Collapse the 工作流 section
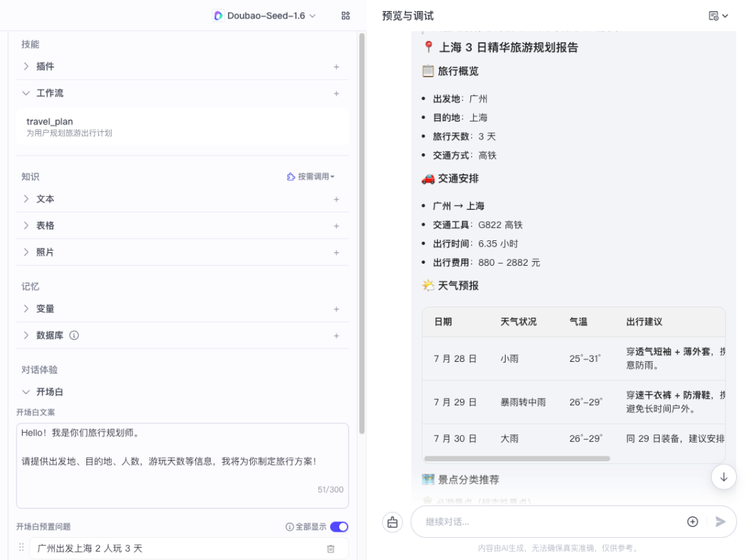 click(26, 93)
